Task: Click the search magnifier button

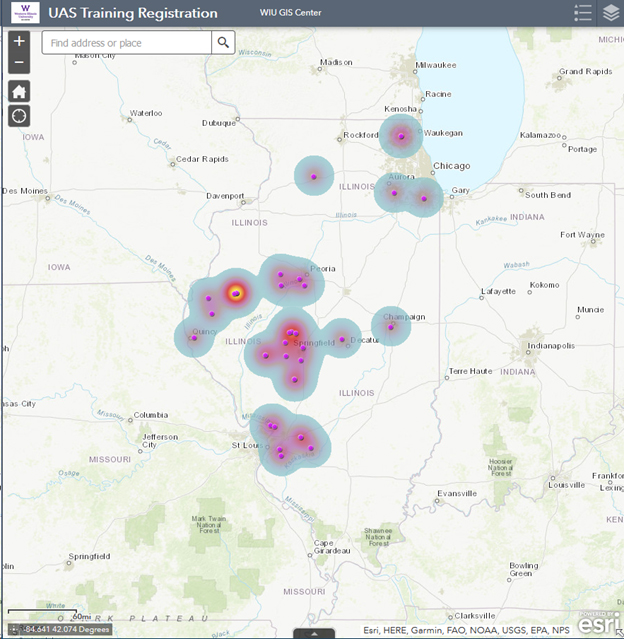Action: click(x=224, y=43)
